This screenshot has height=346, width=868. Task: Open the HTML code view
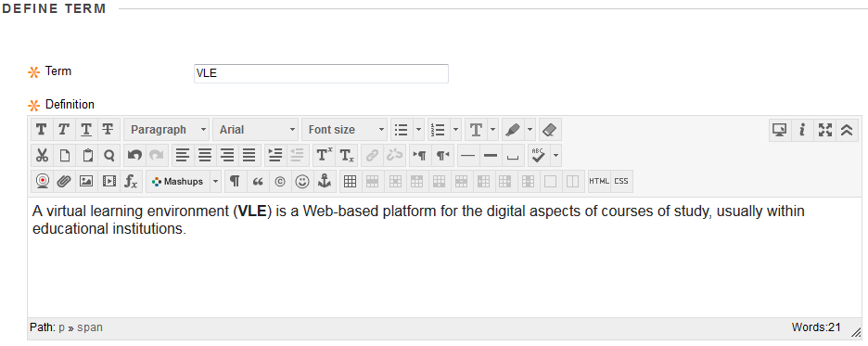point(599,182)
